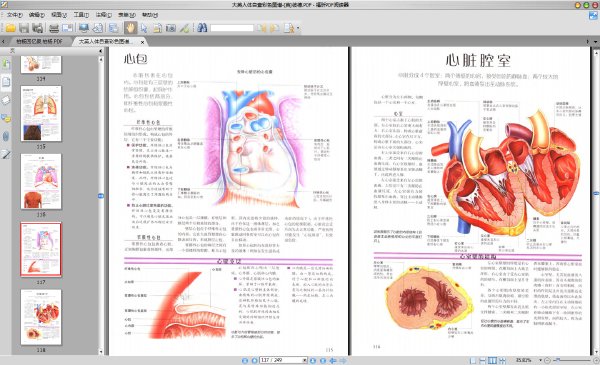Click the zoom out minus button
This screenshot has width=600, height=365.
click(x=548, y=360)
